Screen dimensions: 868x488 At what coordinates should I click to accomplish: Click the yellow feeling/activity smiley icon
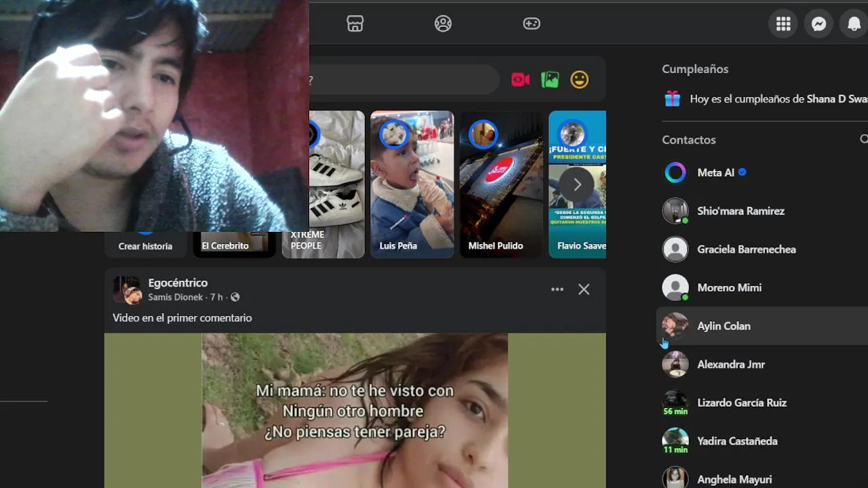point(579,80)
